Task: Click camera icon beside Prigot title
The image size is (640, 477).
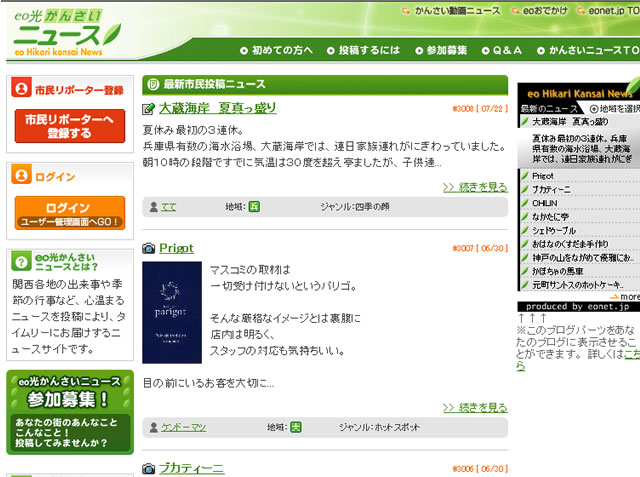Action: click(149, 248)
